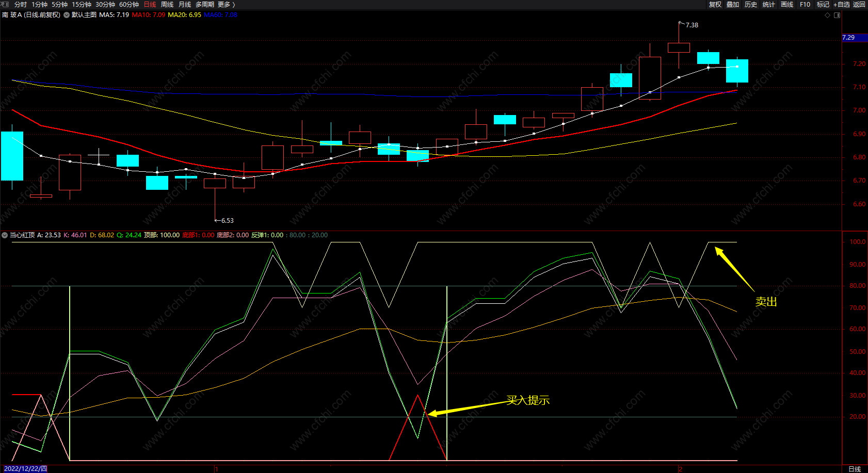
Task: Click the 返回 back button
Action: click(859, 4)
